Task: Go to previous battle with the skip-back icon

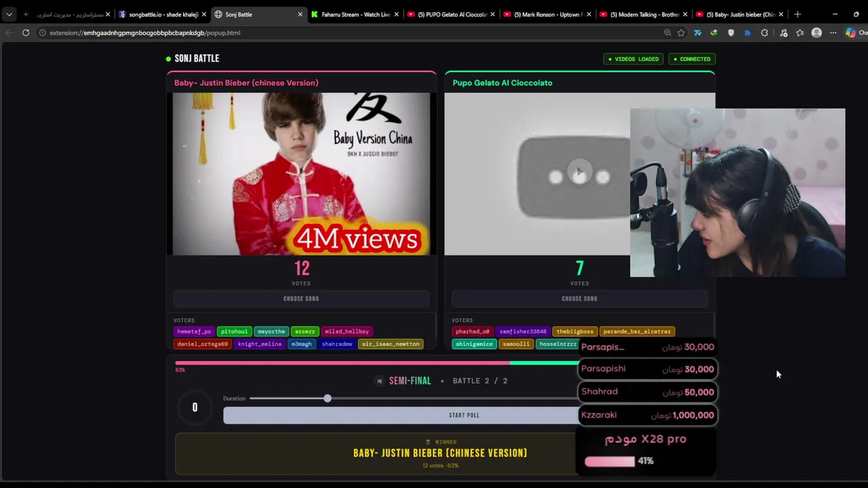Action: pyautogui.click(x=379, y=381)
